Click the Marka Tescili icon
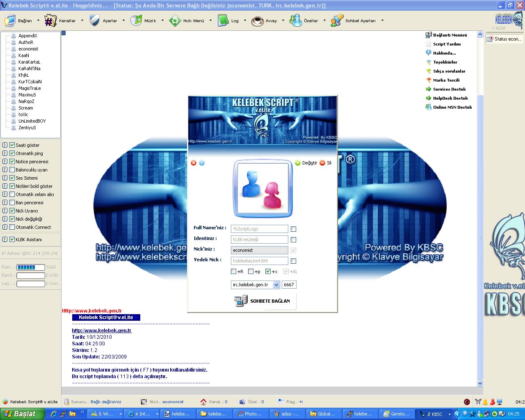Image resolution: width=525 pixels, height=420 pixels. [x=429, y=80]
